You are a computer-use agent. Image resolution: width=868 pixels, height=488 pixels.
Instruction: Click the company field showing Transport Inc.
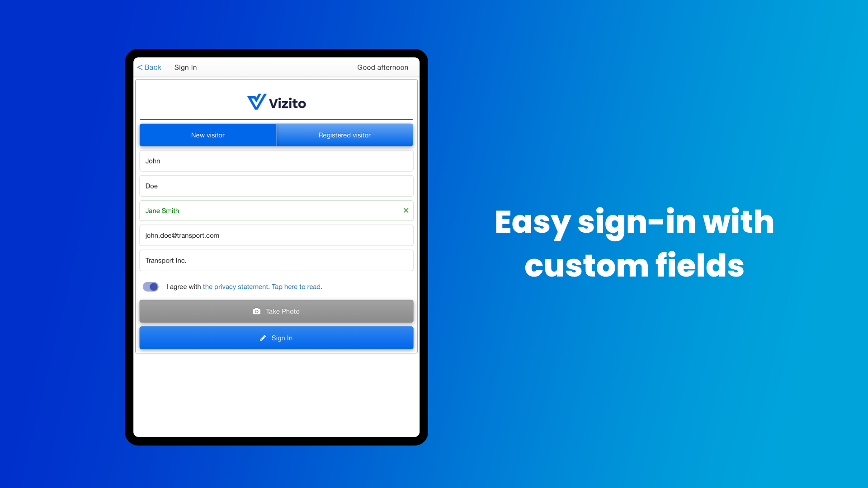(x=276, y=260)
